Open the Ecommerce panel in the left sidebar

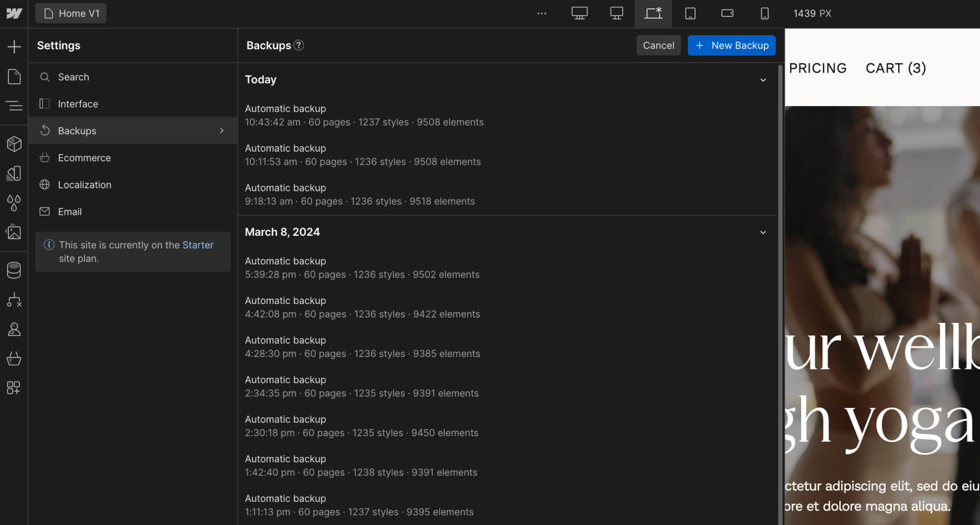[x=14, y=359]
